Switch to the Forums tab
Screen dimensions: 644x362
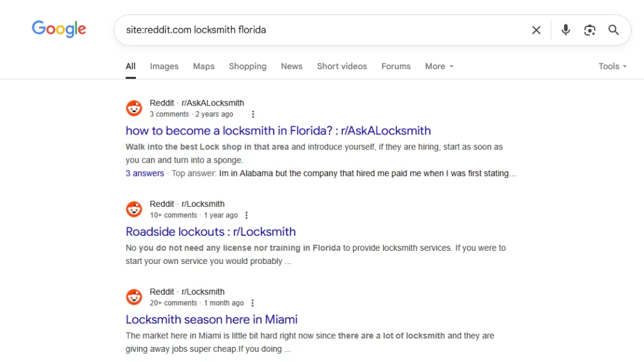point(396,66)
